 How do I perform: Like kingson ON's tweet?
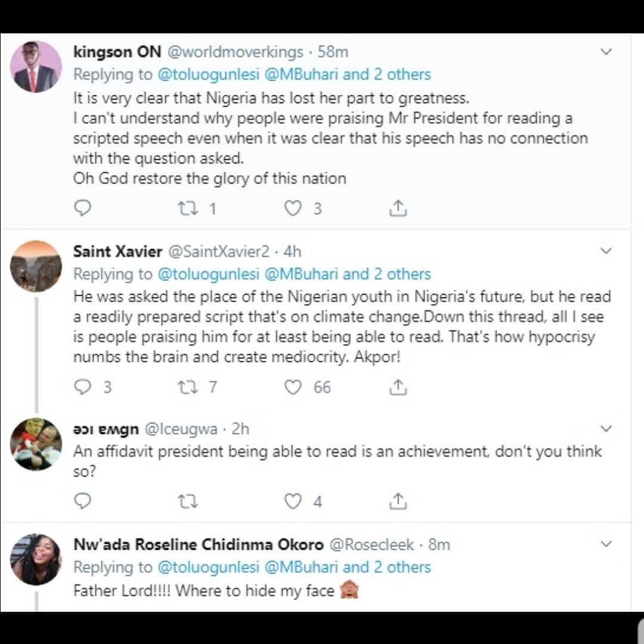click(292, 208)
